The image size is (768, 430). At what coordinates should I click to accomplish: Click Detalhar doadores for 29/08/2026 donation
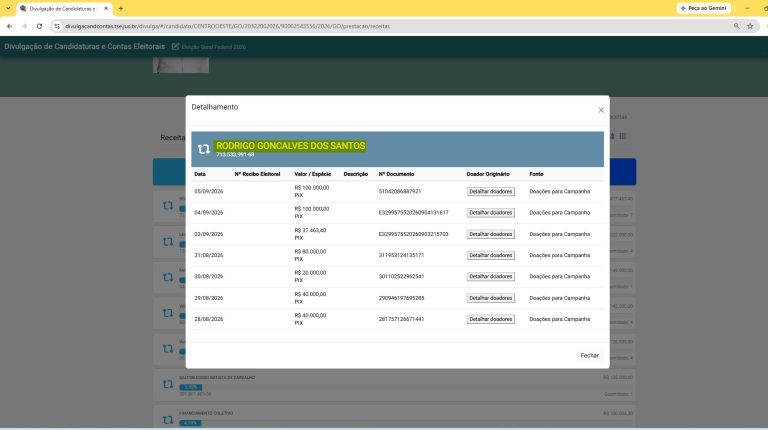[x=490, y=298]
